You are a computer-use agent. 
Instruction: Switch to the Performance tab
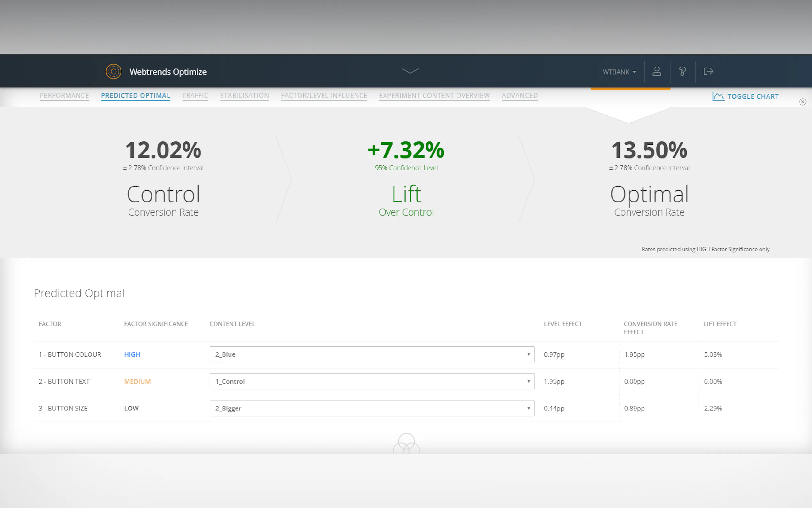click(64, 95)
